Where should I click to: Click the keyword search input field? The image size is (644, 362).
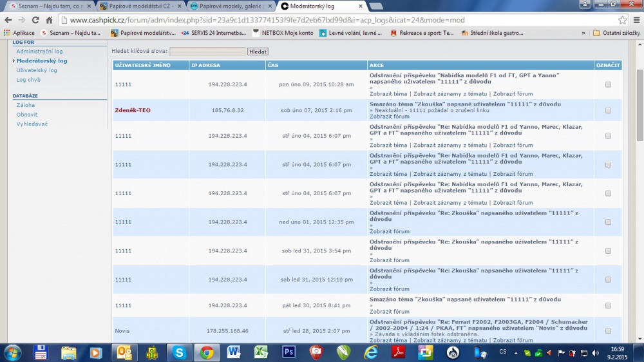207,52
